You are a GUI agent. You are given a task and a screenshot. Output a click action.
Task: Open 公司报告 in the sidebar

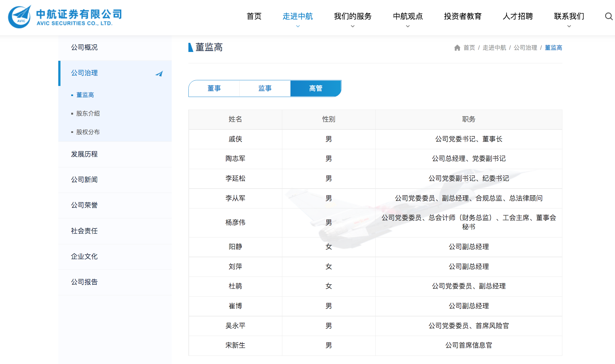pos(84,282)
